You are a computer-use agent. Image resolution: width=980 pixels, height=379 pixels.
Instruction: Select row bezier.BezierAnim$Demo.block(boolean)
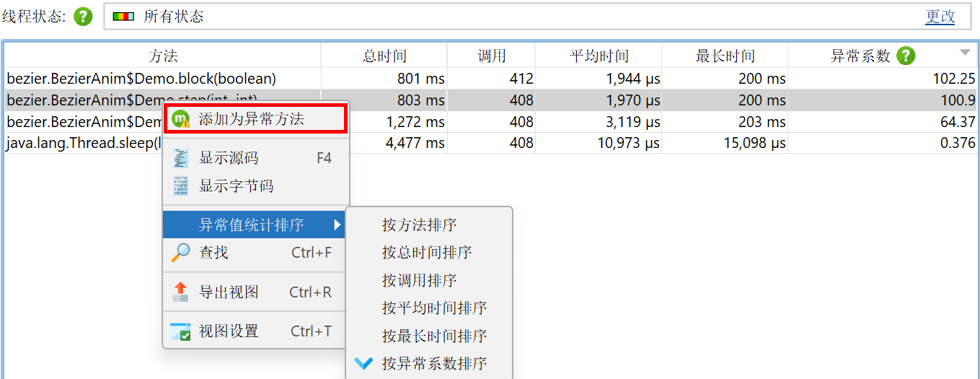pyautogui.click(x=491, y=79)
